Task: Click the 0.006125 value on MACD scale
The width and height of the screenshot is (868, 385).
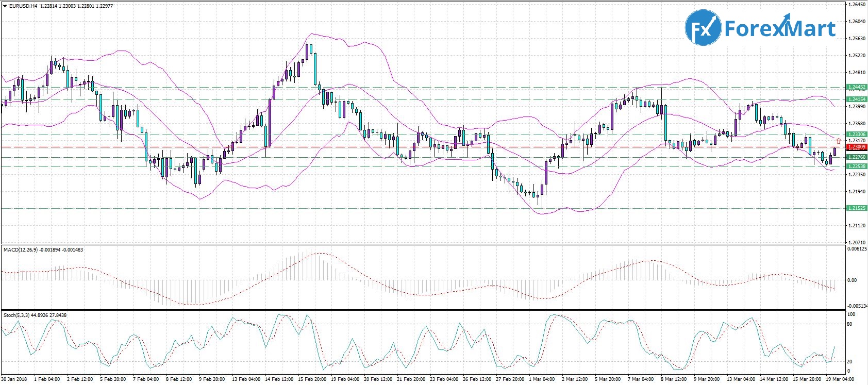Action: [x=858, y=249]
